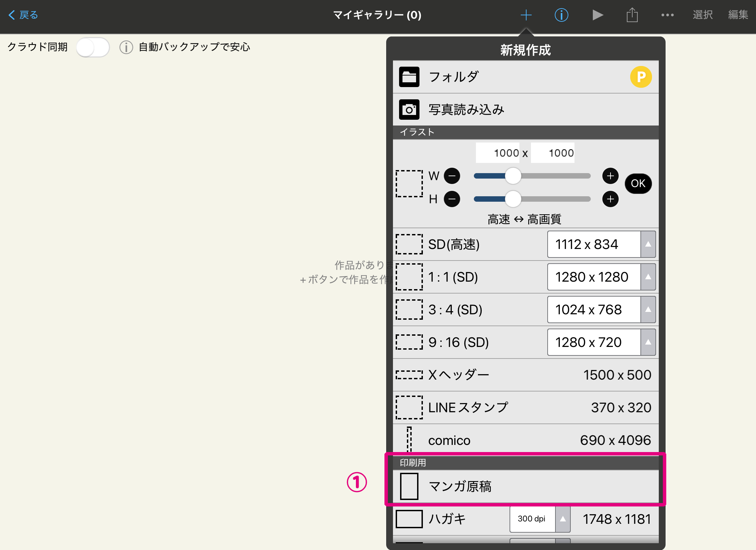Open the 300 dpi stepper for ハガキ
756x550 pixels.
click(x=563, y=519)
